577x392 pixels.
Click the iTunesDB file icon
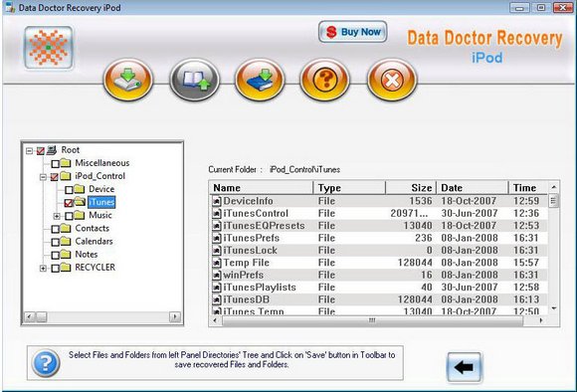(217, 299)
